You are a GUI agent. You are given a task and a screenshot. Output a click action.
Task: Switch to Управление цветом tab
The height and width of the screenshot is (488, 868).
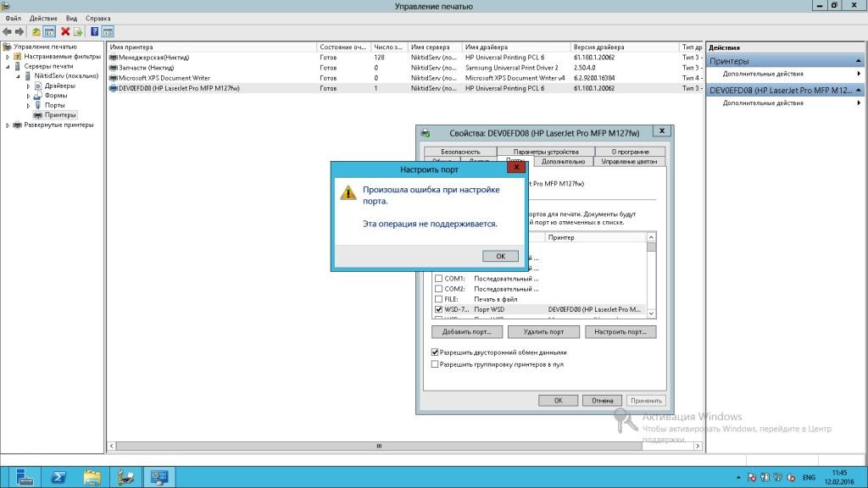[629, 162]
